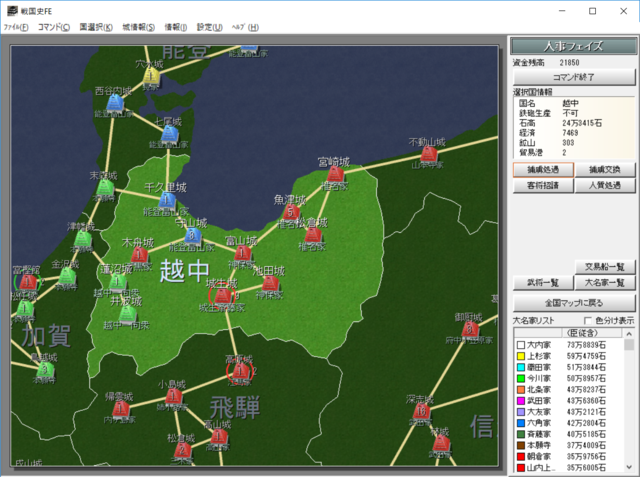Click the 捕虜処遇 button
Image resolution: width=640 pixels, height=477 pixels.
coord(543,170)
